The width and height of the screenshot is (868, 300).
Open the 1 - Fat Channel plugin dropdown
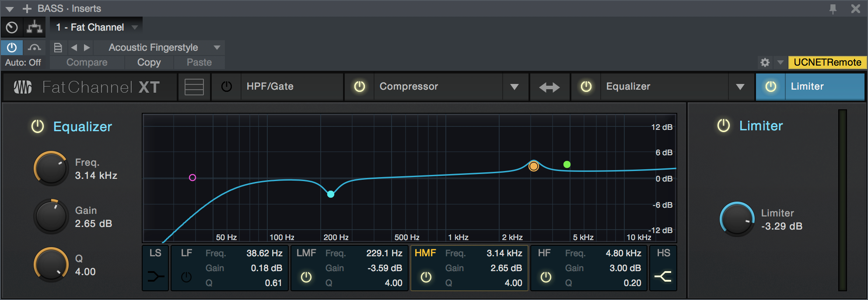tap(97, 28)
